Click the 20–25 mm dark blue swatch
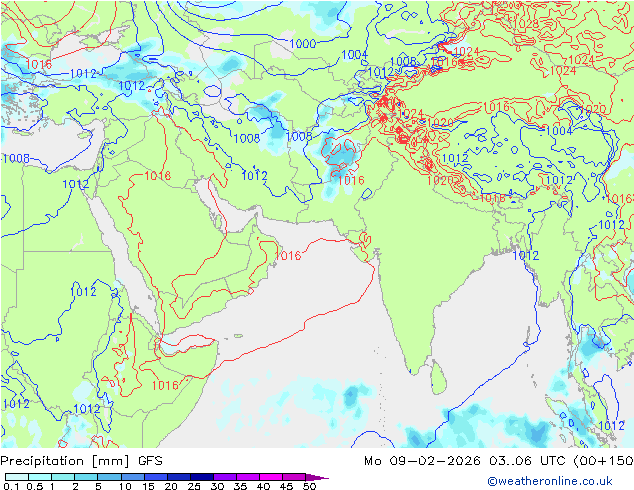 coord(178,477)
